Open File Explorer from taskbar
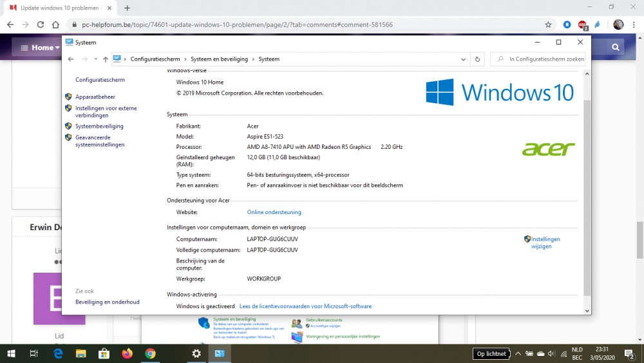This screenshot has height=363, width=644. [x=81, y=353]
